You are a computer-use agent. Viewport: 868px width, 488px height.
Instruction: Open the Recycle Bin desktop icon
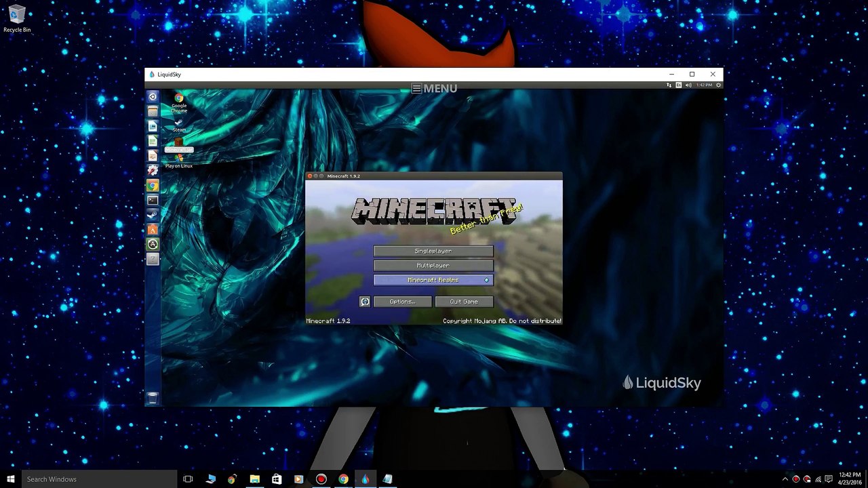coord(16,19)
